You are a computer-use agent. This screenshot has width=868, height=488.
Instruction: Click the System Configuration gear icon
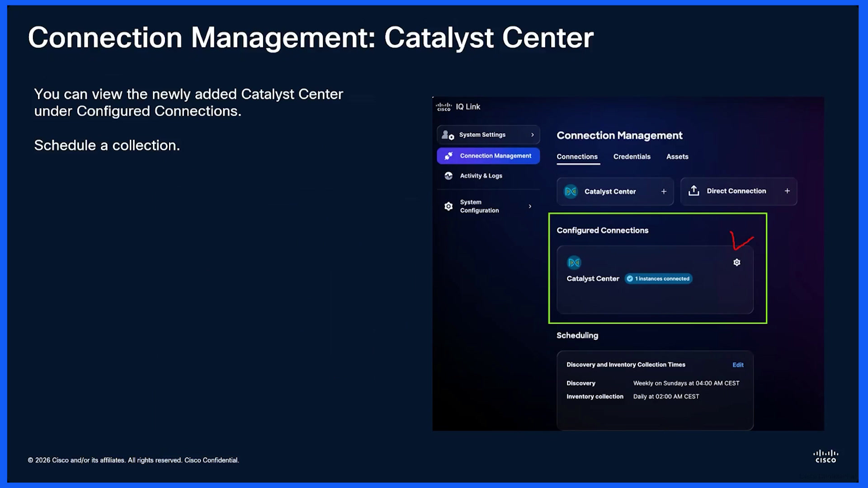(448, 206)
